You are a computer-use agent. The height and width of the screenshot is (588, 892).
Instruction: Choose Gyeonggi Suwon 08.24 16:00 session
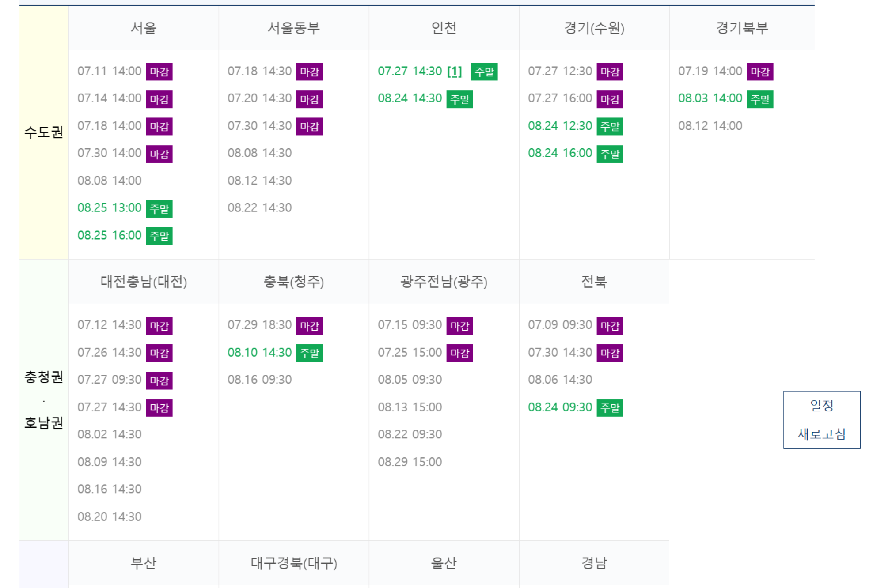[x=560, y=153]
